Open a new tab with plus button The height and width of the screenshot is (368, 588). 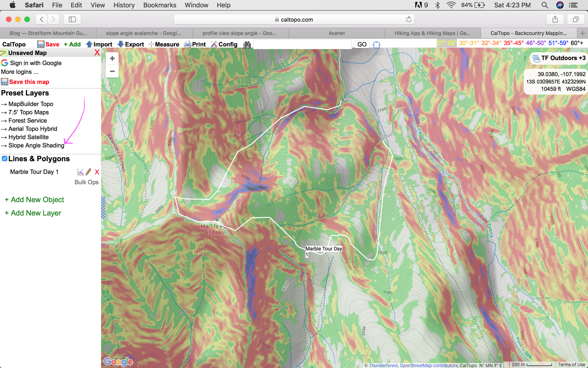pos(582,33)
